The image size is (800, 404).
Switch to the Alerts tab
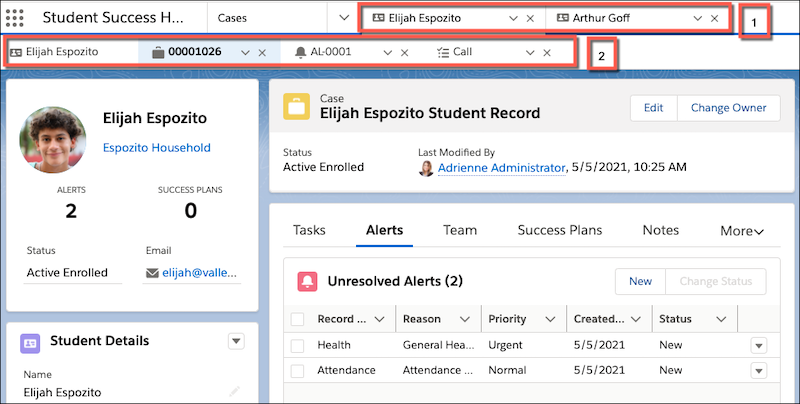384,230
